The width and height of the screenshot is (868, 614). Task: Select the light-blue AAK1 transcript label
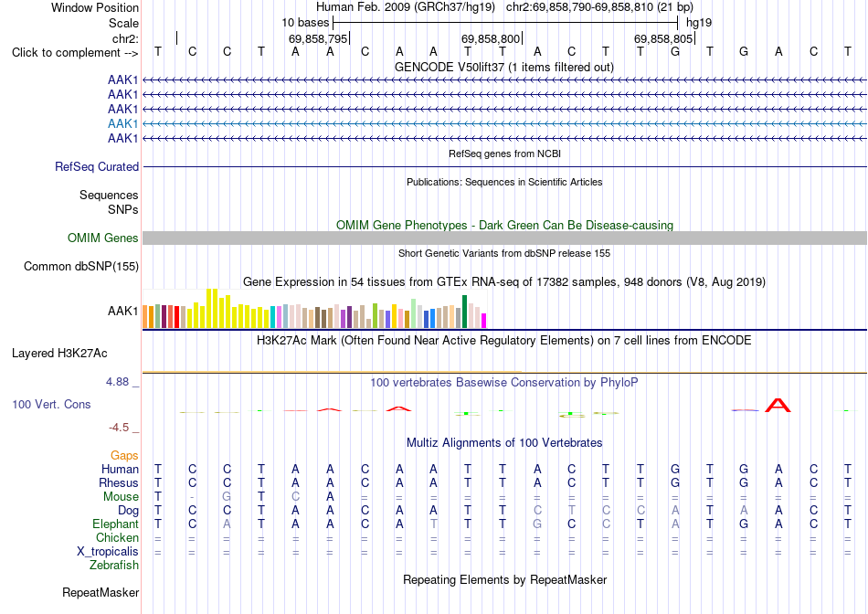pos(123,123)
